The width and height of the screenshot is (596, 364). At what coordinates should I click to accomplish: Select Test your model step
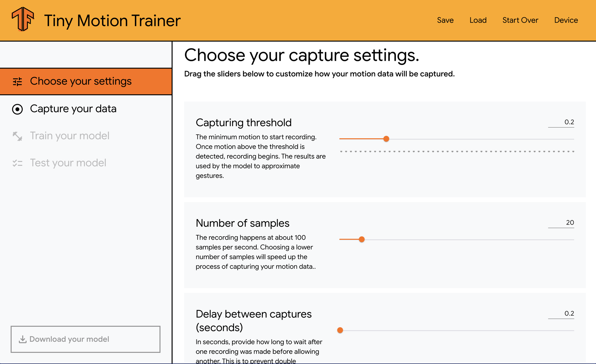68,163
